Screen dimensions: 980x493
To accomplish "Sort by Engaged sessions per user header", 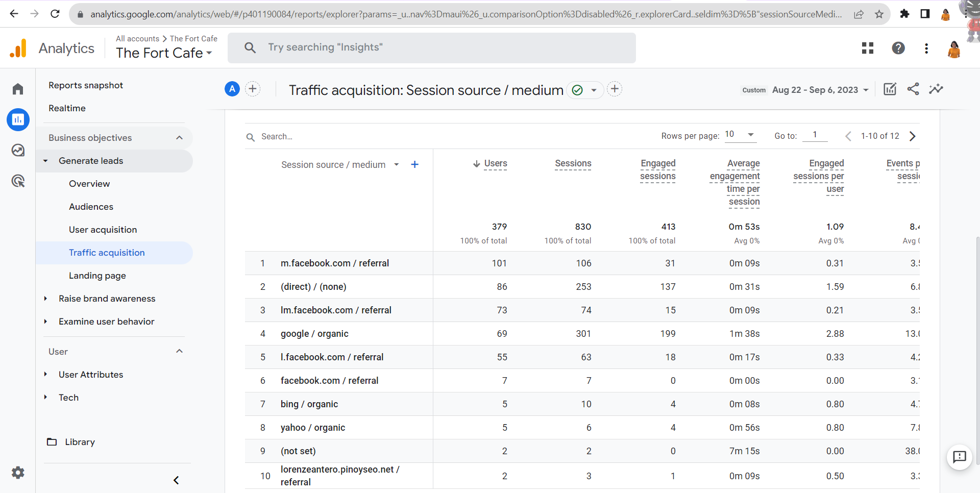I will [819, 176].
